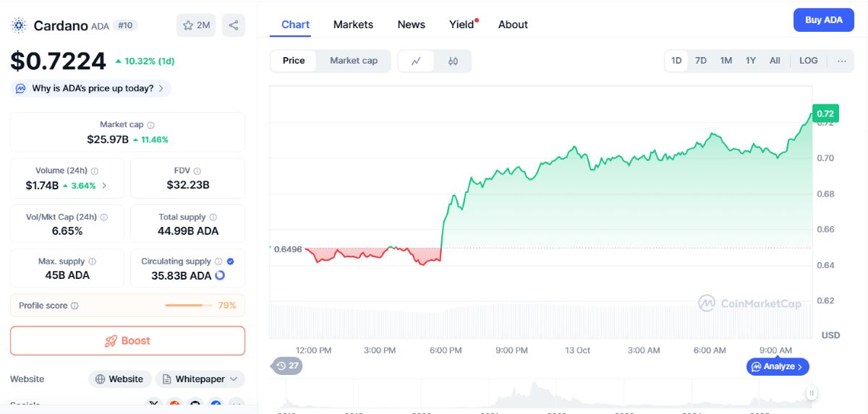The height and width of the screenshot is (414, 868).
Task: Click the $25.97B market cap value
Action: point(108,139)
